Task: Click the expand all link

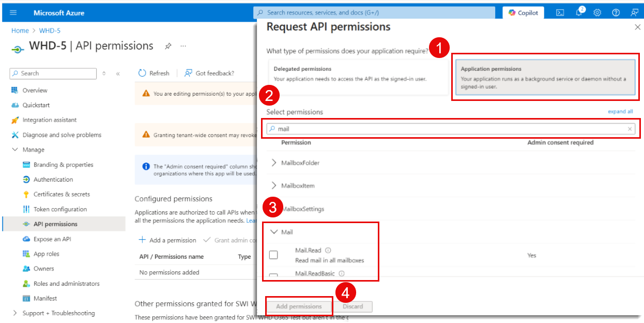Action: click(x=620, y=112)
